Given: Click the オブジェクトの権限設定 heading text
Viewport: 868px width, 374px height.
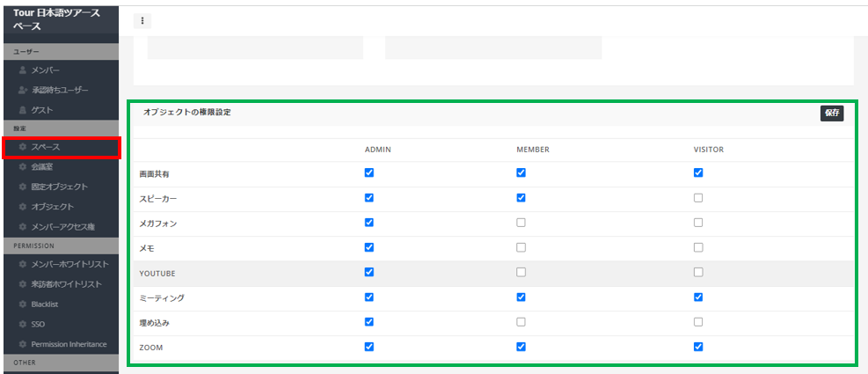Looking at the screenshot, I should pyautogui.click(x=187, y=112).
